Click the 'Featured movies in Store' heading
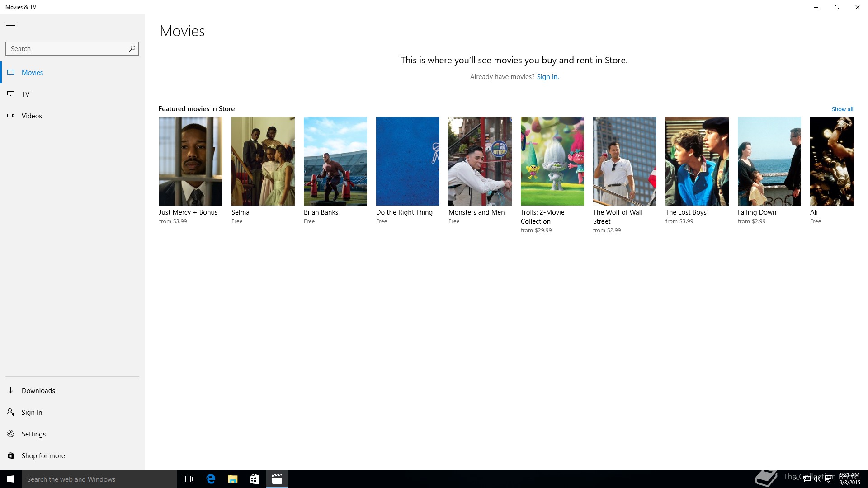This screenshot has height=488, width=868. point(197,109)
